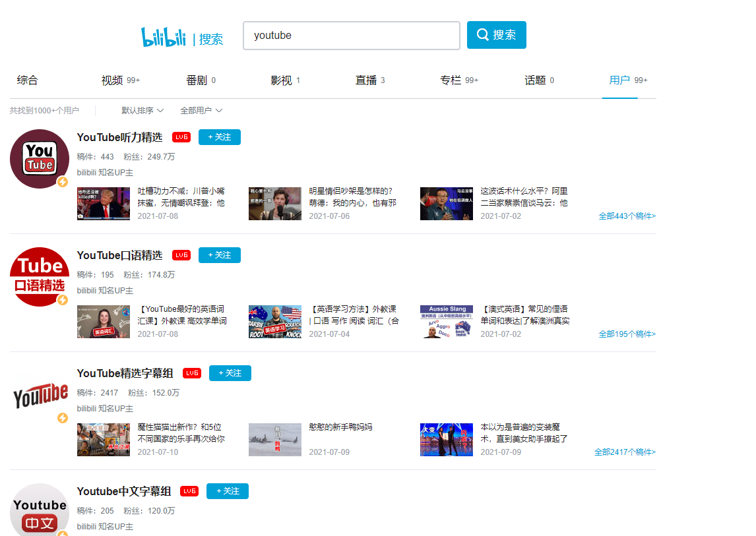Open video title 憨憨的新手鸭妈妈
Image resolution: width=756 pixels, height=536 pixels.
pos(341,427)
